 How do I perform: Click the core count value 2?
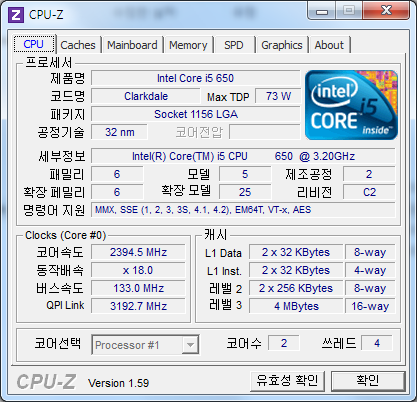pyautogui.click(x=284, y=343)
